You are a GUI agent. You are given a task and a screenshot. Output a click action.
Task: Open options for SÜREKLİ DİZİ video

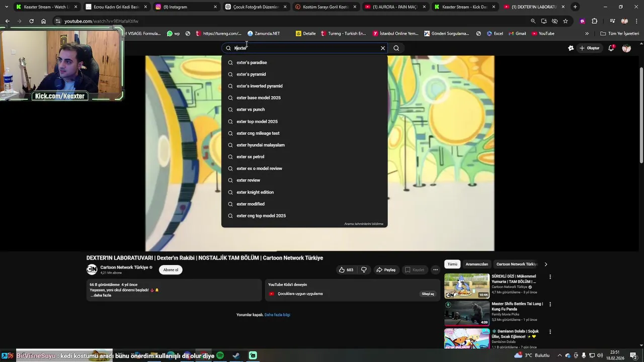pos(550,277)
